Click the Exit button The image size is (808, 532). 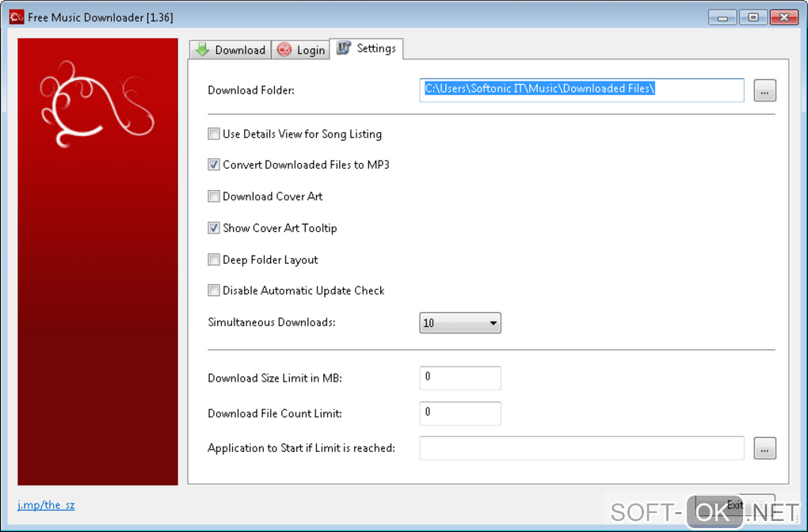point(735,505)
